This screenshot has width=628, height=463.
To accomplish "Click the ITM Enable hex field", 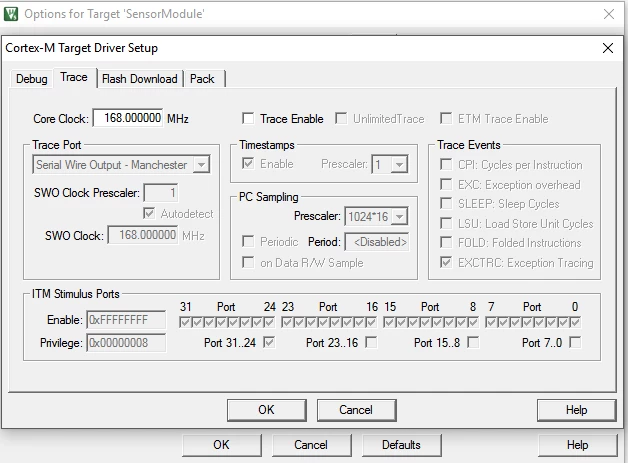I will pos(126,320).
